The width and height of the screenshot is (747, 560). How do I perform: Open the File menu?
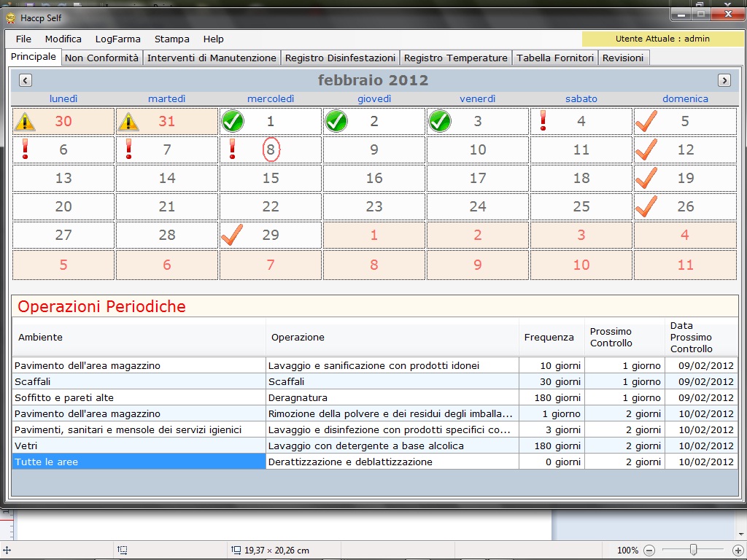23,39
